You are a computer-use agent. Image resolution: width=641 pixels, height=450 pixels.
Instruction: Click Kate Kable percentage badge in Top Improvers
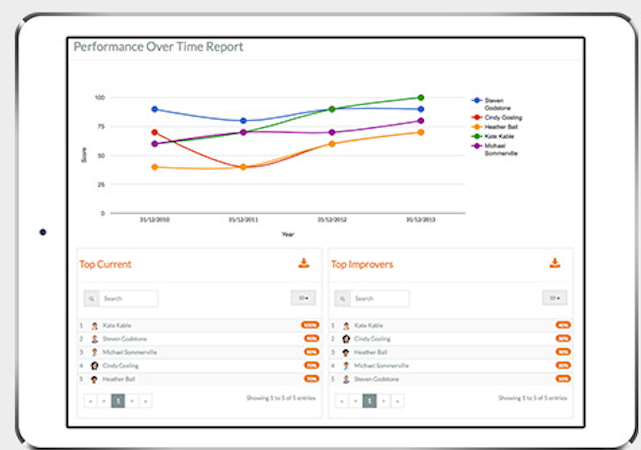(x=563, y=325)
